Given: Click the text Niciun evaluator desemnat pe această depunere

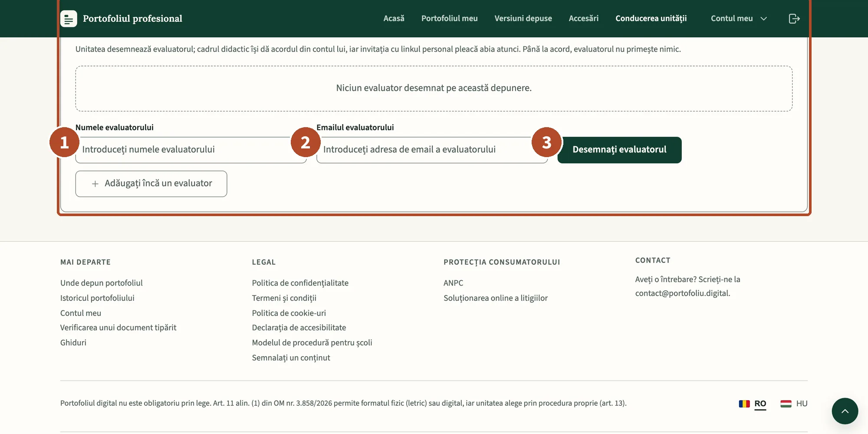Looking at the screenshot, I should [434, 88].
